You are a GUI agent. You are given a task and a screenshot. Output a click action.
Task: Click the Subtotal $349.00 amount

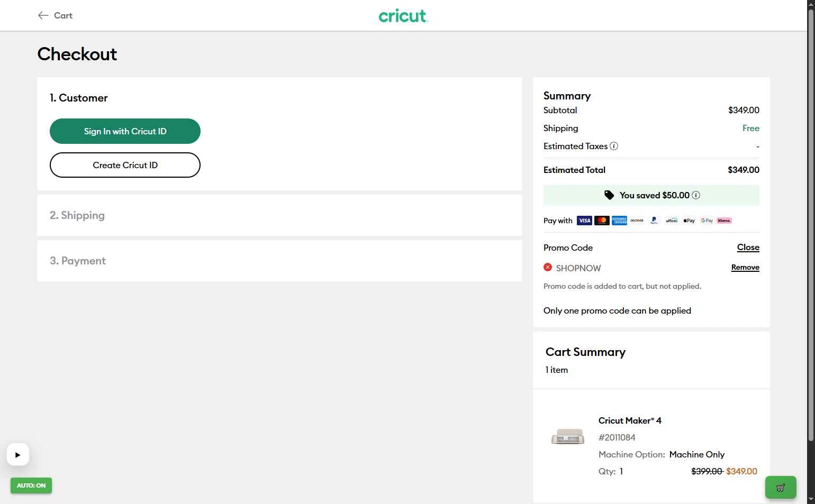[744, 110]
